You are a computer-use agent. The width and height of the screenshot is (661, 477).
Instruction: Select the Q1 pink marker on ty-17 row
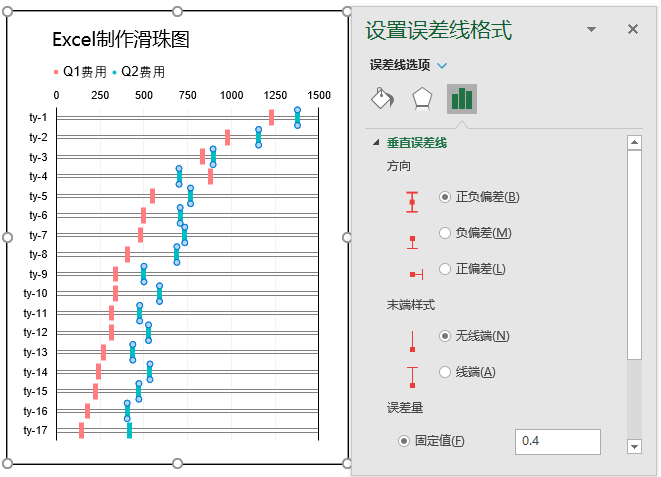(x=81, y=431)
